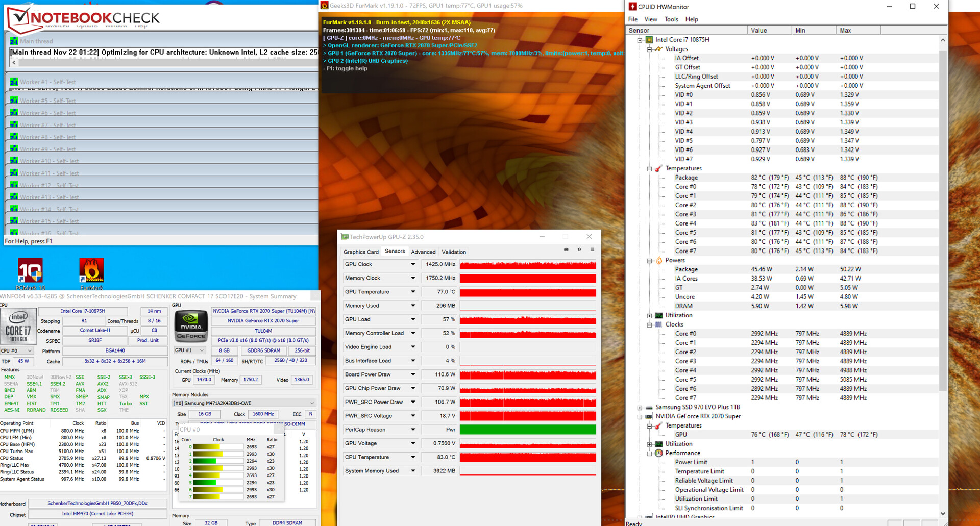This screenshot has width=980, height=526.
Task: Click the Performance gauge icon in HWMonitor
Action: (x=659, y=453)
